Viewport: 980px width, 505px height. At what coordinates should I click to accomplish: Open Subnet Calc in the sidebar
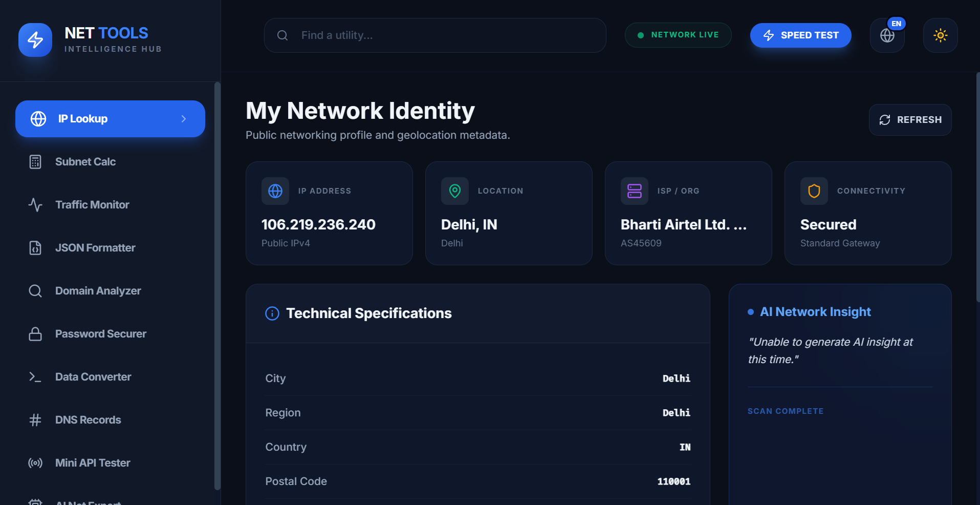[x=110, y=162]
